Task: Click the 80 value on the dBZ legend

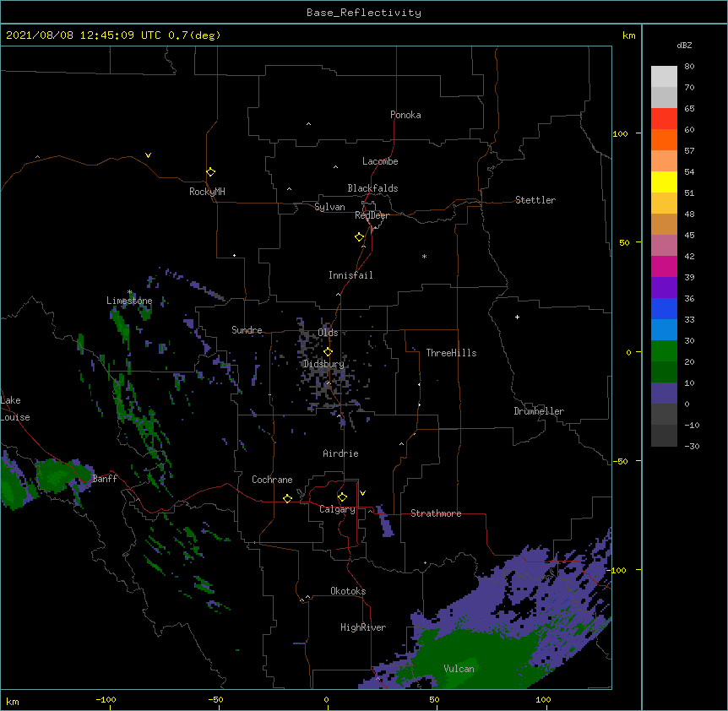Action: point(689,67)
